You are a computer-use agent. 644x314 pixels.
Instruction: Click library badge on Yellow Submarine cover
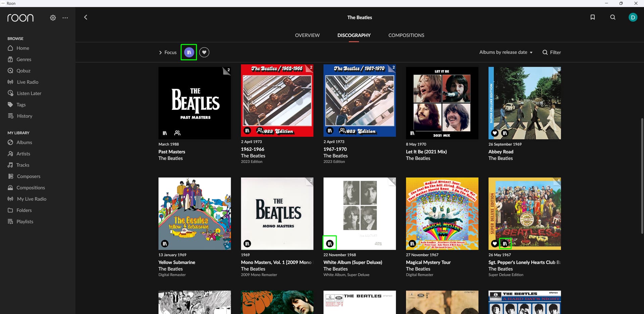point(165,244)
